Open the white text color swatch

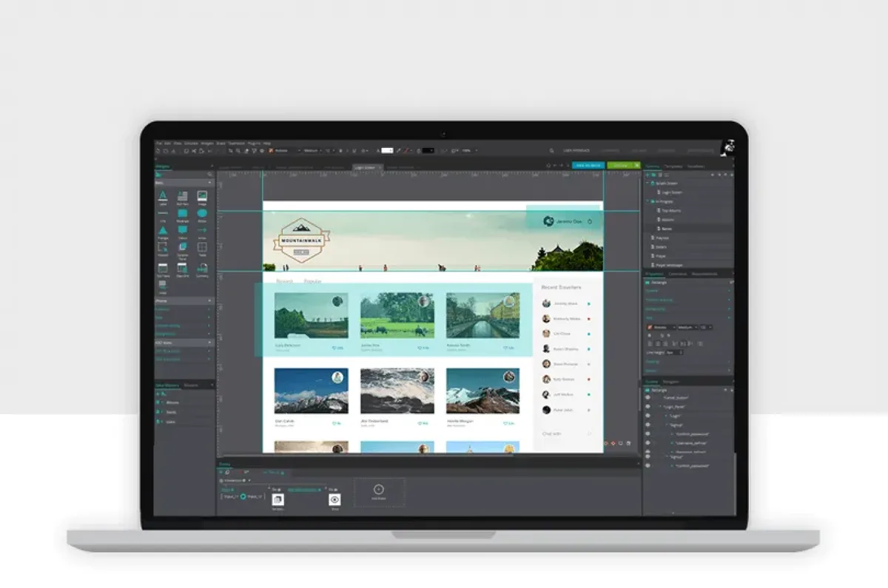point(387,151)
